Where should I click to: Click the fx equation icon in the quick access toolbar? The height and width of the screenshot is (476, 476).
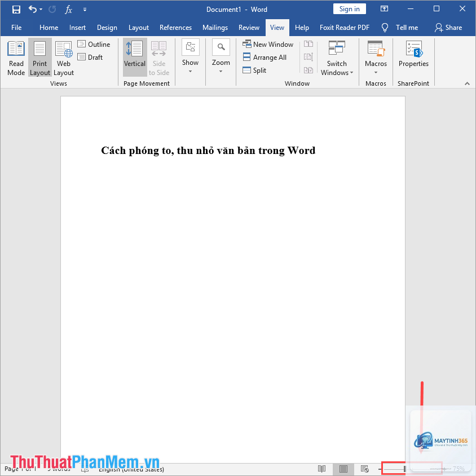click(68, 10)
